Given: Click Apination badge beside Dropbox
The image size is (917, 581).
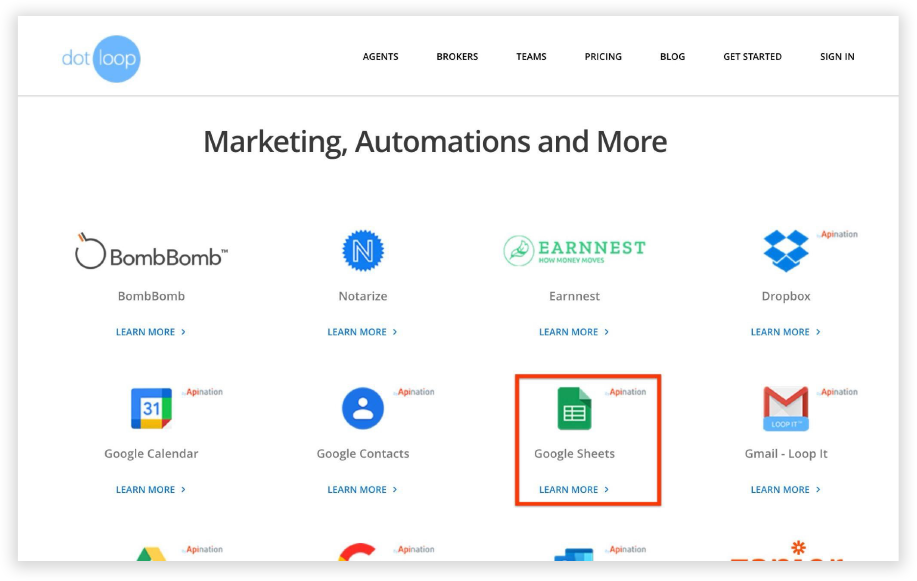Looking at the screenshot, I should [837, 234].
